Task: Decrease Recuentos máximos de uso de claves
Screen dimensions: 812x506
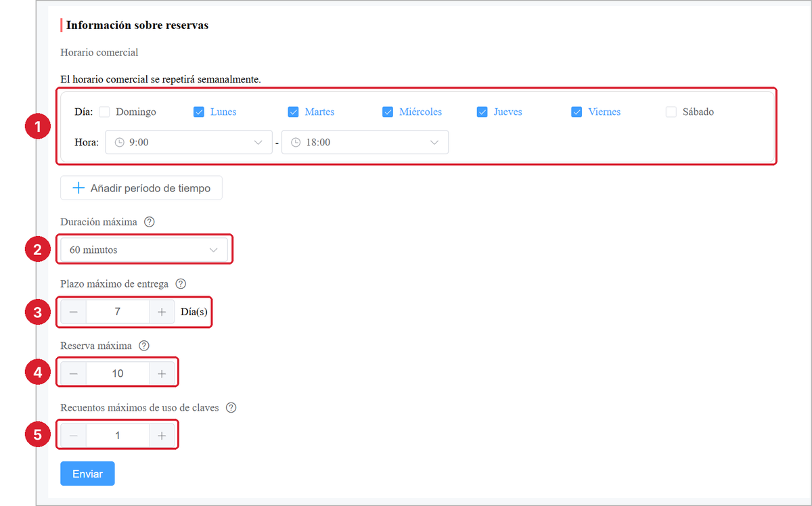Action: [74, 436]
